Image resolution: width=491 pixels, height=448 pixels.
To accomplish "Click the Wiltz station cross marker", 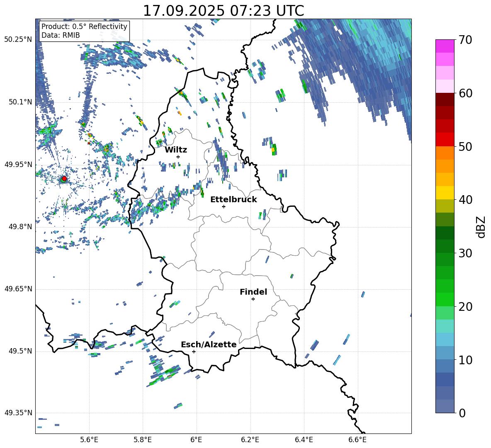I will point(178,157).
